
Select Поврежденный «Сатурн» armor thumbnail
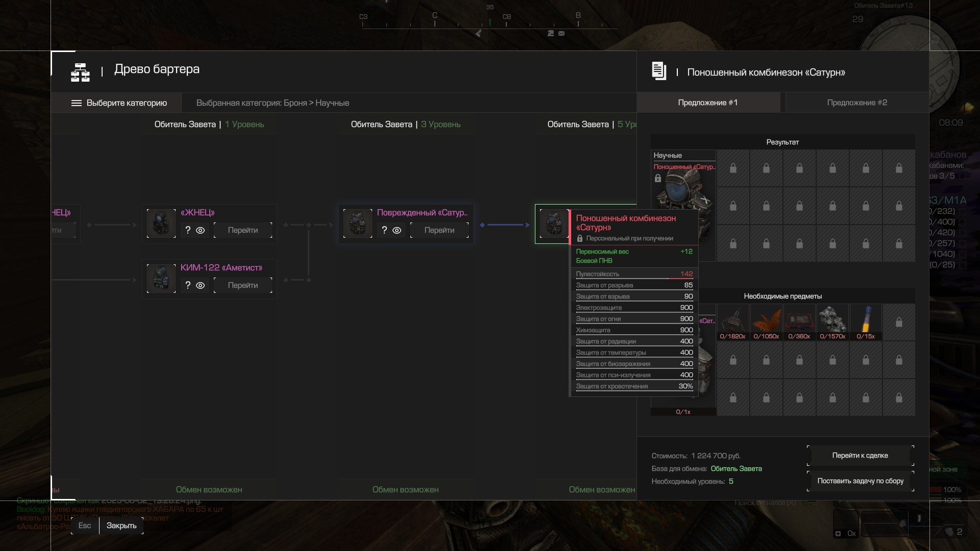(x=358, y=223)
